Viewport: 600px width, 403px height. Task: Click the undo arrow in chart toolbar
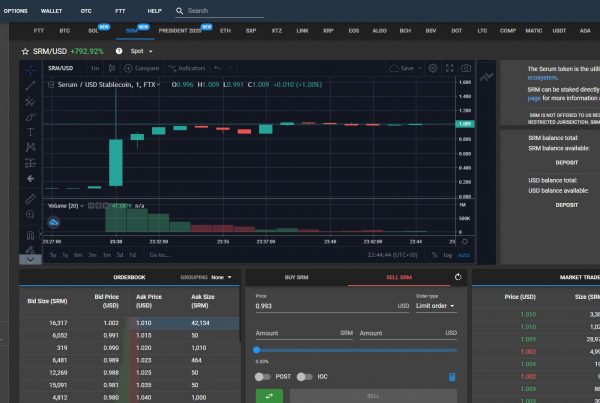click(x=217, y=68)
